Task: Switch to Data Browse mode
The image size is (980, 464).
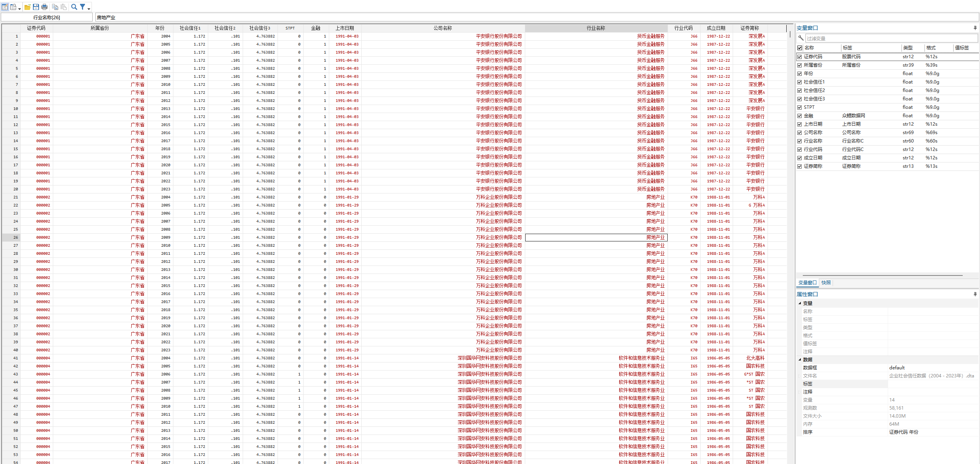Action: point(13,7)
